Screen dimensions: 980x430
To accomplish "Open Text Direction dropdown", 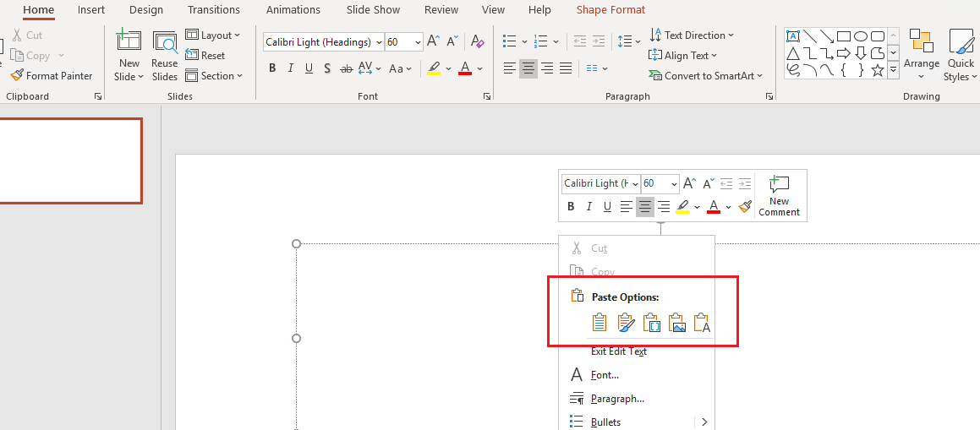I will 693,35.
